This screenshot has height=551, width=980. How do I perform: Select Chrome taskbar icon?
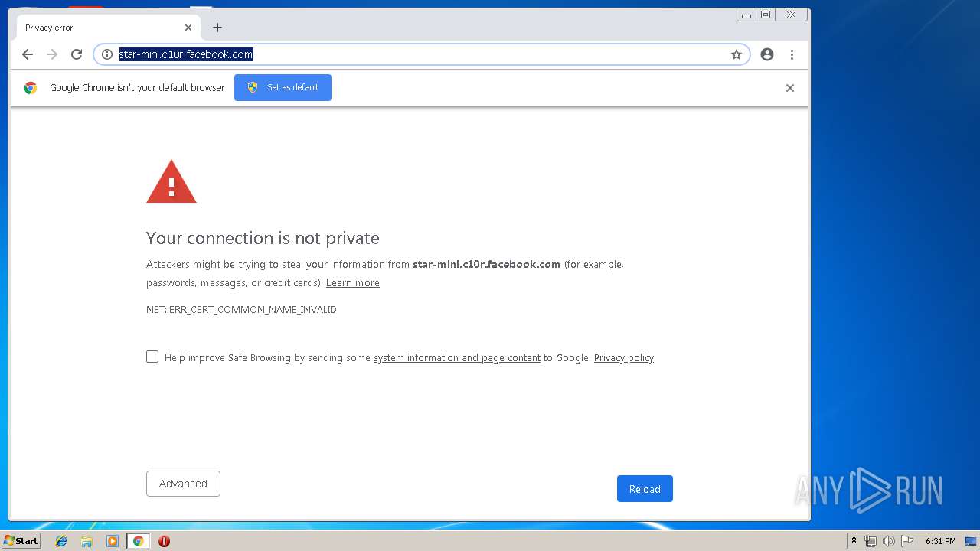(138, 541)
